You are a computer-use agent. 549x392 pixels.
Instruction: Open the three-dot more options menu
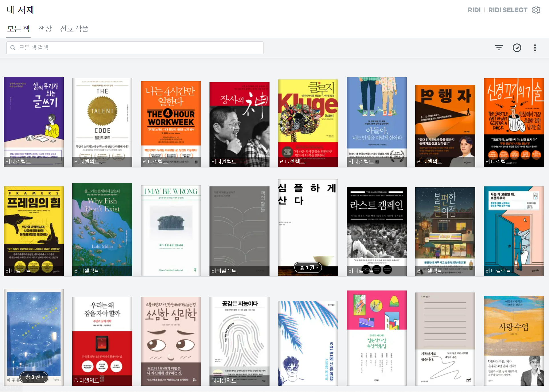[535, 48]
